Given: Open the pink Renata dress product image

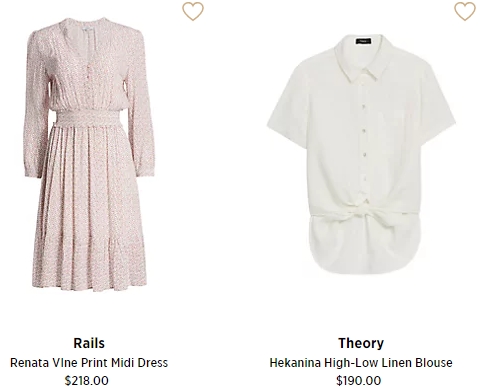Looking at the screenshot, I should (x=90, y=154).
